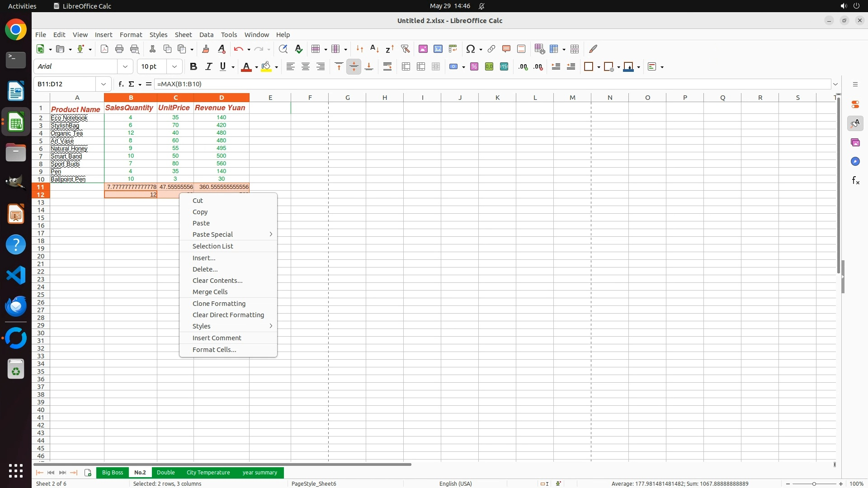
Task: Click the Sort Ascending icon
Action: coord(374,49)
